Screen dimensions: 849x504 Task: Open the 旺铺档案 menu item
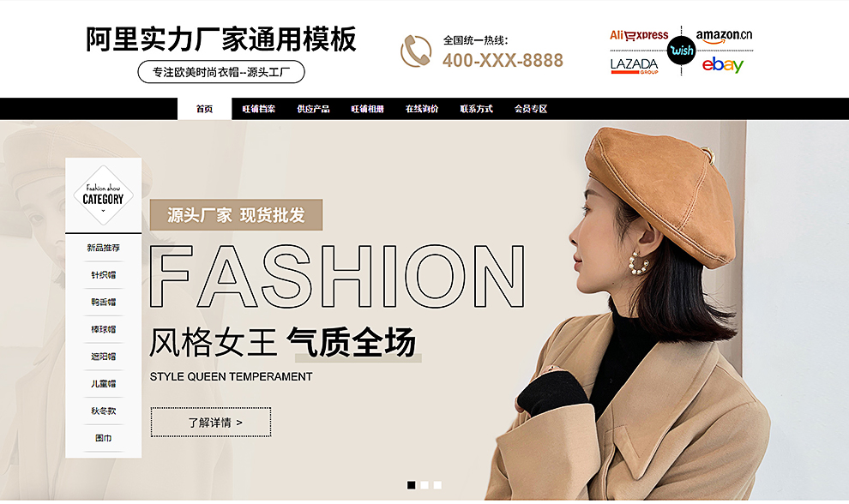(x=259, y=109)
